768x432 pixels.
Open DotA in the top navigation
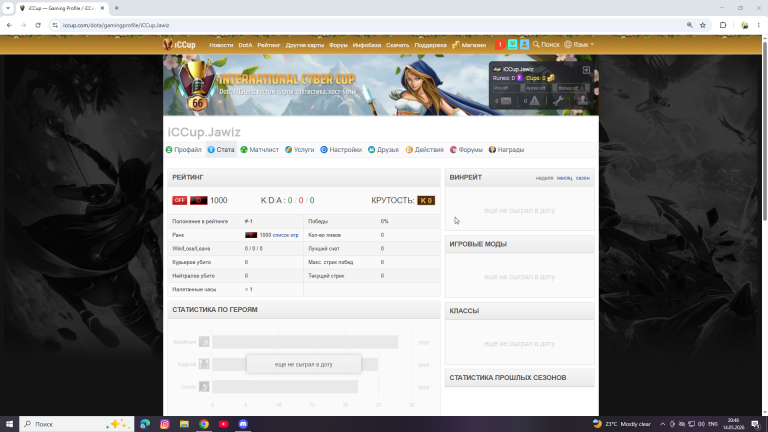pos(245,45)
